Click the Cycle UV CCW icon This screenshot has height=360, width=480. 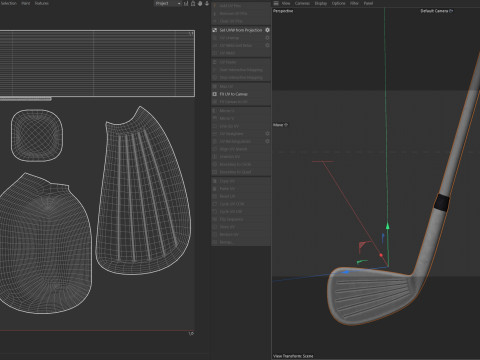point(215,204)
